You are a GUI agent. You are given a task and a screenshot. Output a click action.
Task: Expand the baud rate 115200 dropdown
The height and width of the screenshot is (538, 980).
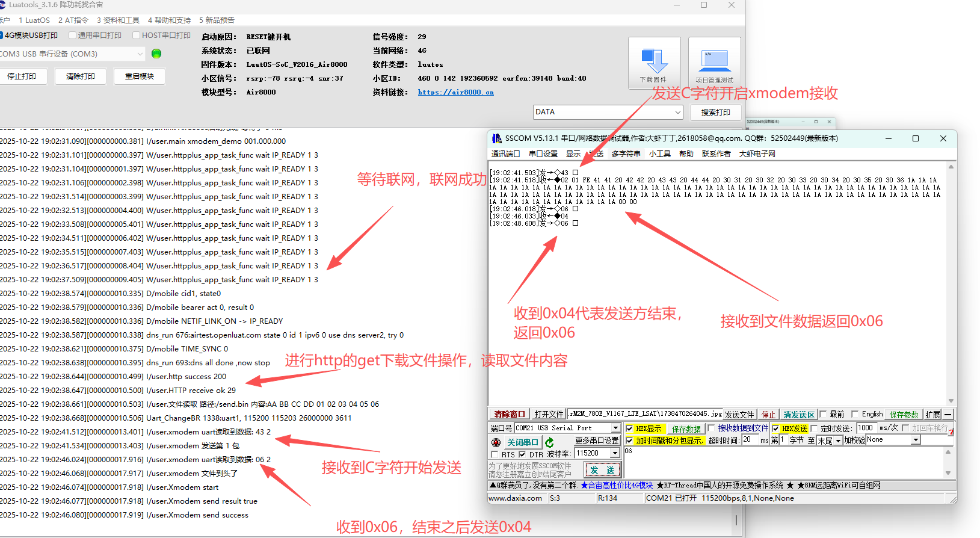coord(615,453)
